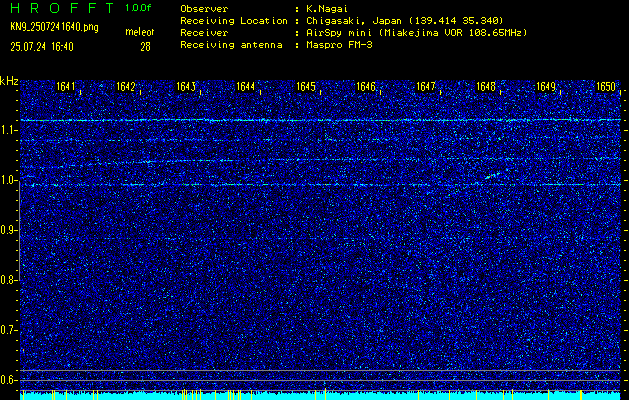
Task: Click the 1.0 kHz axis label
Action: (8, 180)
